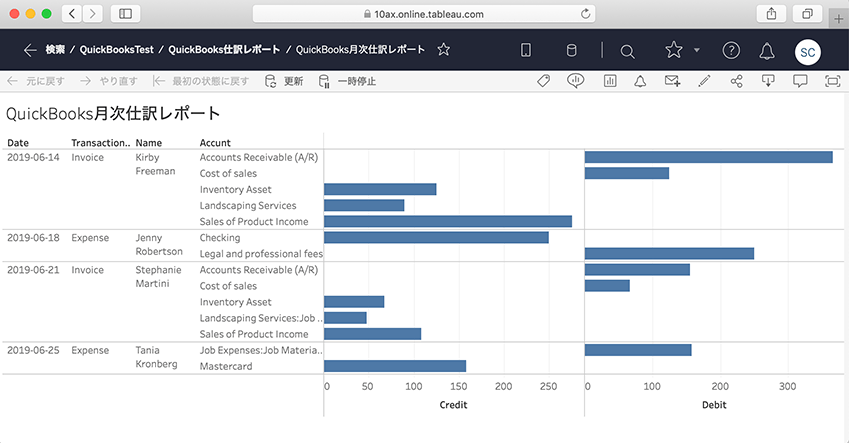Viewport: 849px width, 443px height.
Task: Open QuickBooks仕訳レポート breadcrumb link
Action: [x=224, y=50]
